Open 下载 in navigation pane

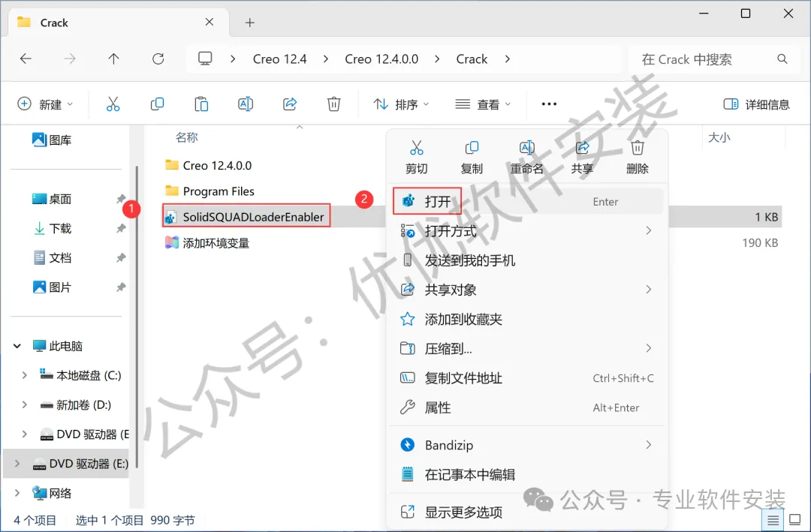53,228
